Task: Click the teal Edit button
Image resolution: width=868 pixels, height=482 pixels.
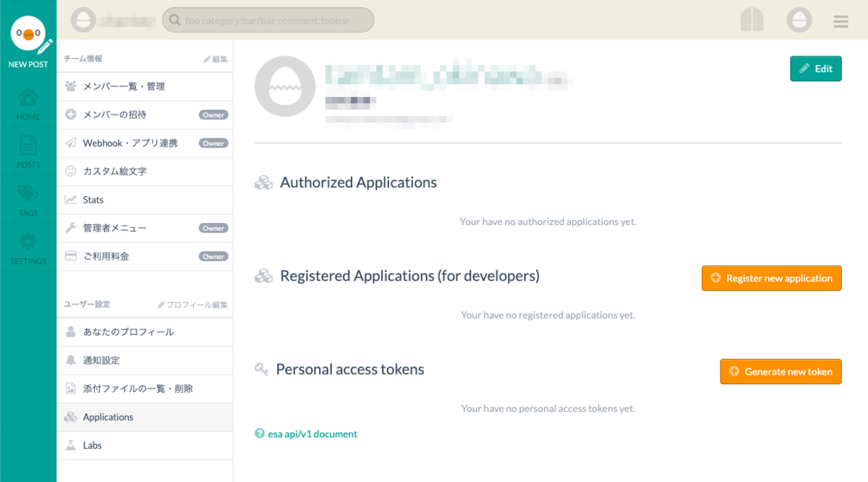Action: 816,69
